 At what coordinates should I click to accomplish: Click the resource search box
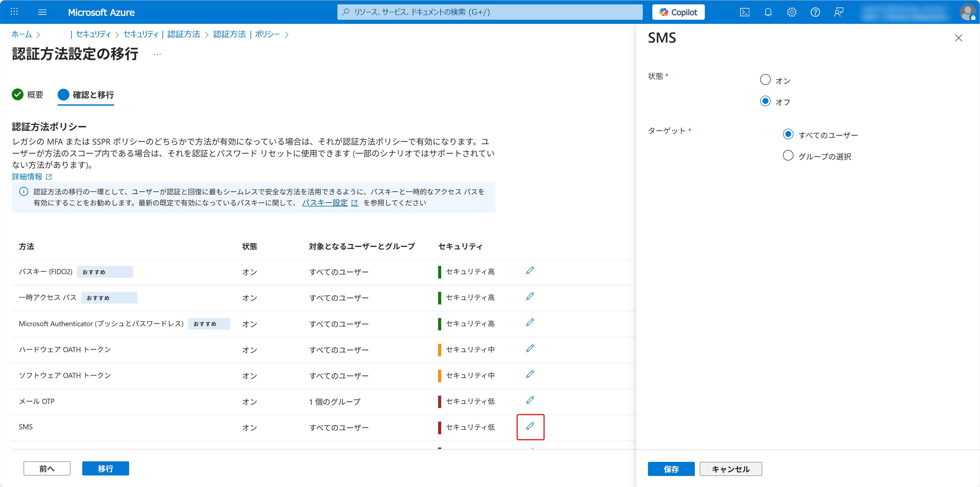click(490, 12)
